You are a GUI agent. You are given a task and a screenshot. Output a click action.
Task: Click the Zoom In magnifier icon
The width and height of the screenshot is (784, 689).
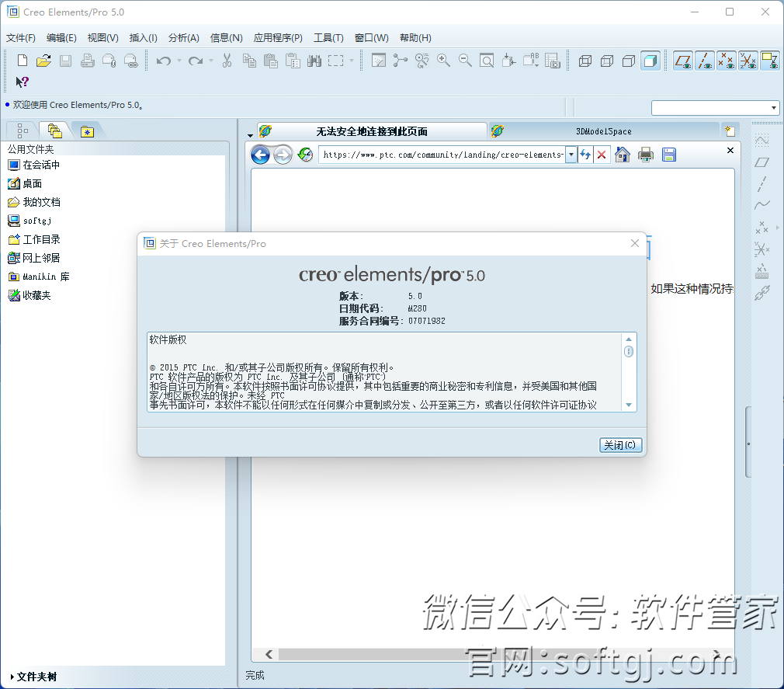443,61
